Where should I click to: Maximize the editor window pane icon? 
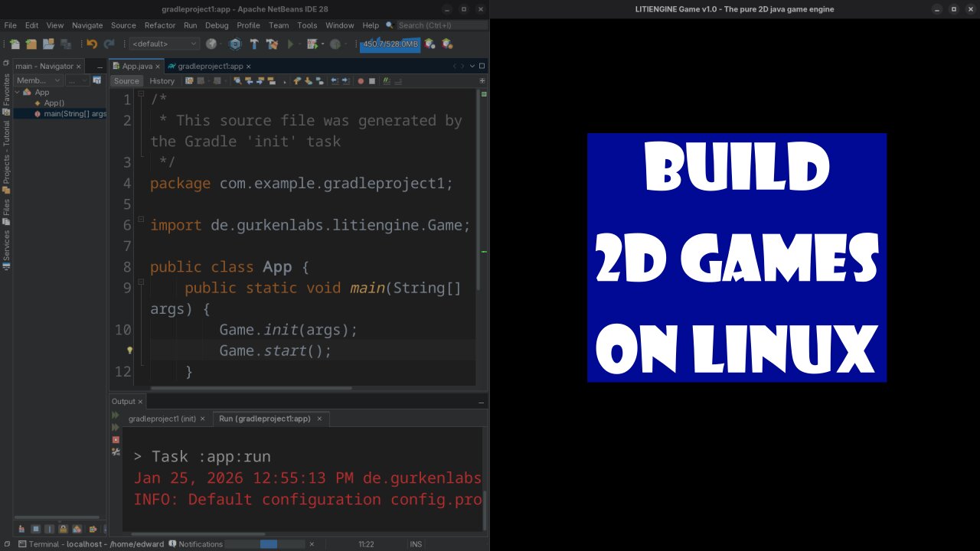(x=482, y=66)
